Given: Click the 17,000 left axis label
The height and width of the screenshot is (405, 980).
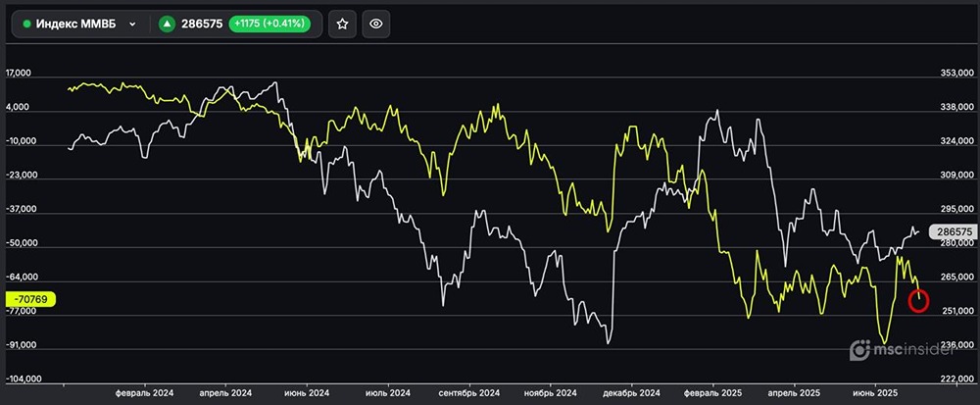Looking at the screenshot, I should [x=20, y=74].
